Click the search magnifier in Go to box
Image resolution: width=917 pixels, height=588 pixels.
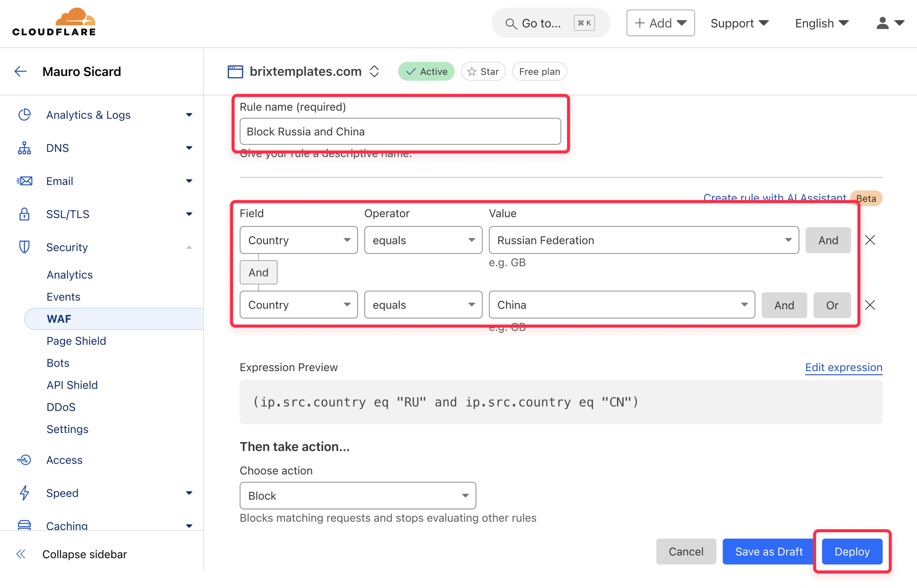pos(511,24)
